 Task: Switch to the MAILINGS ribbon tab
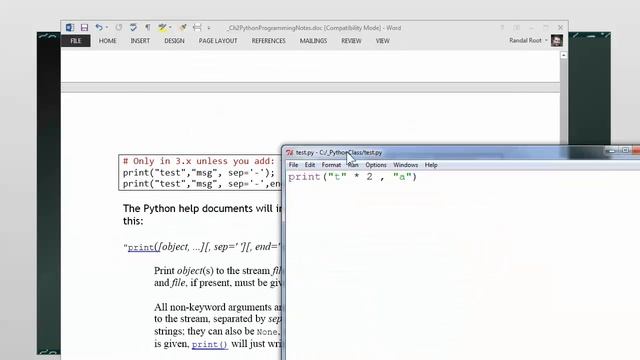pos(313,41)
